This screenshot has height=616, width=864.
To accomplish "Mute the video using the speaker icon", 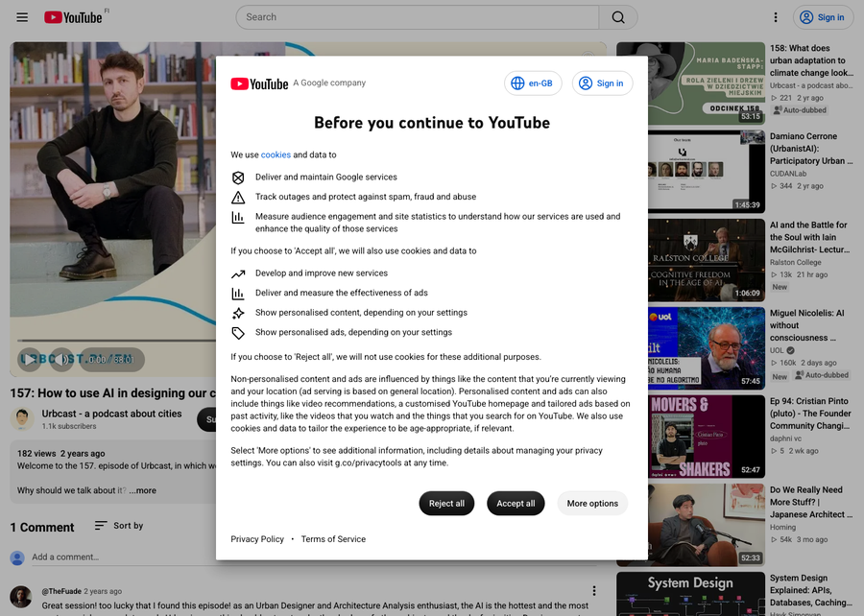I will click(x=61, y=360).
